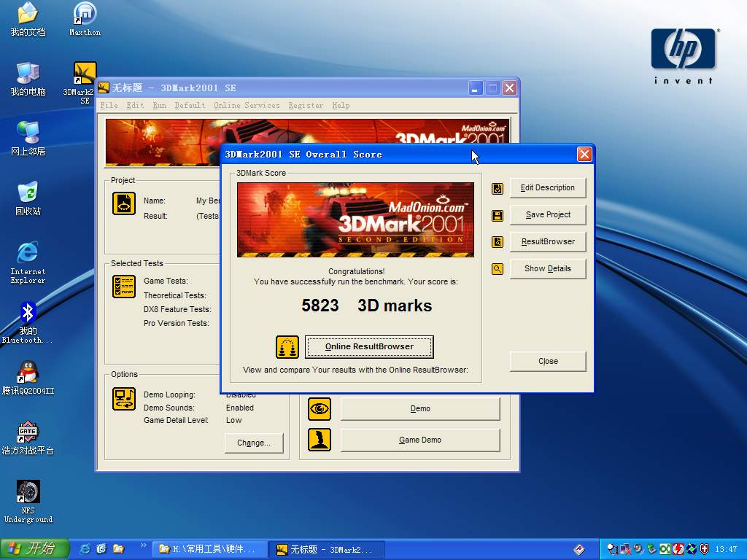Click the Game Detail Level value Low
This screenshot has width=747, height=560.
pyautogui.click(x=234, y=420)
